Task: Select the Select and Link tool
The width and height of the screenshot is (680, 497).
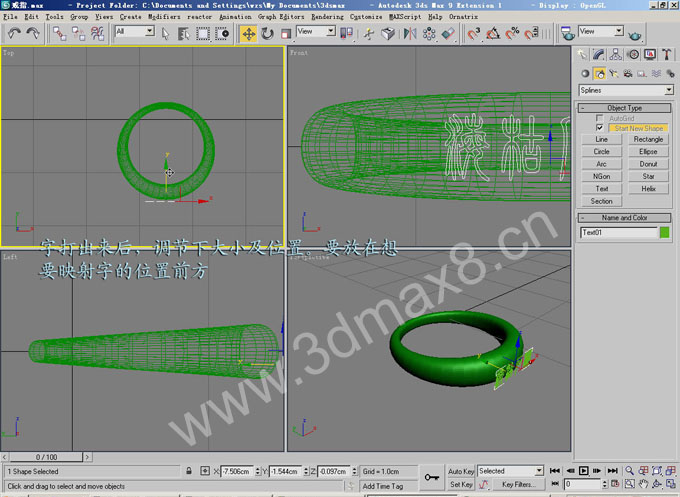Action: click(x=59, y=33)
